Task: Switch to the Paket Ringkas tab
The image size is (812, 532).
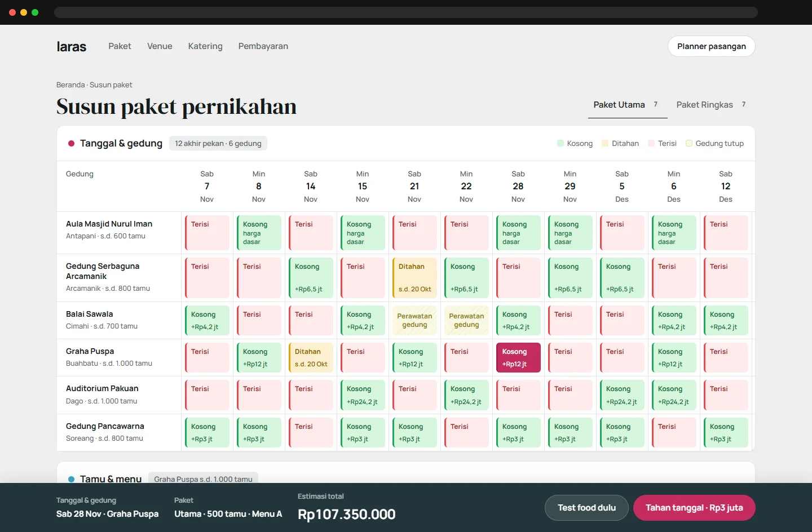Action: pyautogui.click(x=712, y=105)
